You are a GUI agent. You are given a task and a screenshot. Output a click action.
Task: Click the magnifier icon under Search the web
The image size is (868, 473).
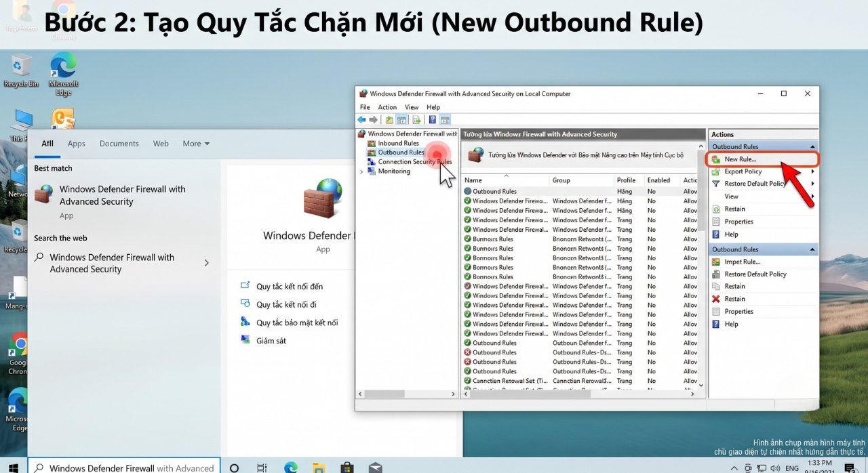coord(39,258)
